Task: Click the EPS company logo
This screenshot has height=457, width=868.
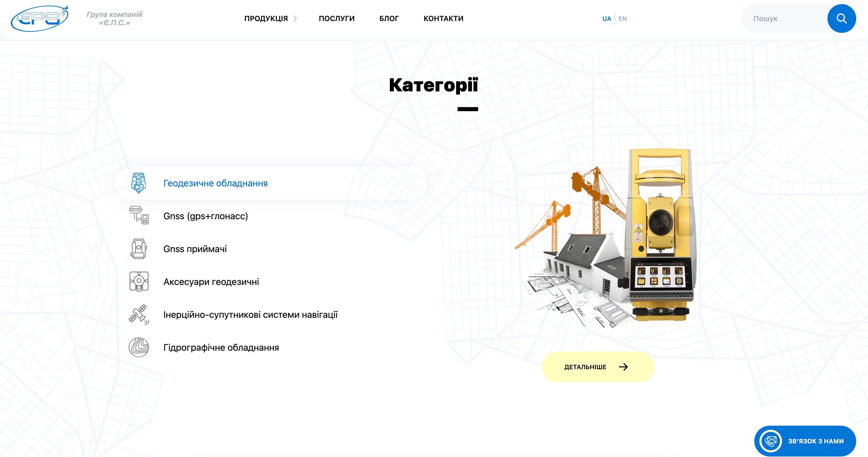Action: pos(40,18)
